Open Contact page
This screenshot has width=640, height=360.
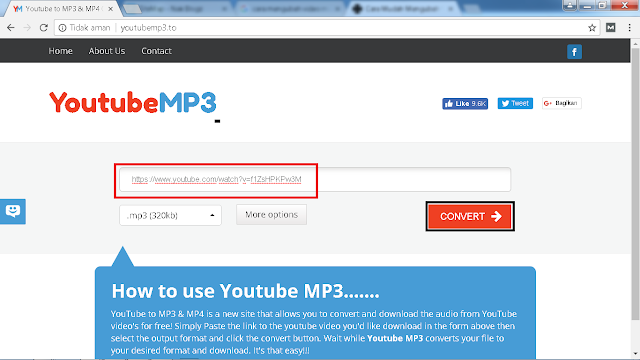tap(156, 51)
